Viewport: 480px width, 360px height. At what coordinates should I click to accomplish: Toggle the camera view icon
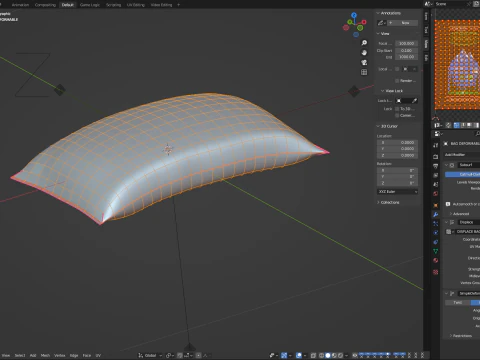pos(364,62)
